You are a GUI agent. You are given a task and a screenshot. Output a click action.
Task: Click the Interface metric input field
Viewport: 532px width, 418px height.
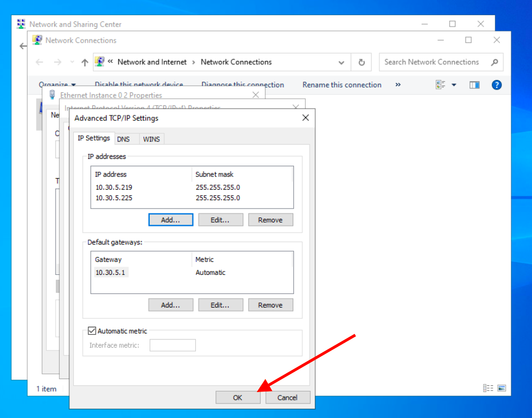(x=173, y=345)
